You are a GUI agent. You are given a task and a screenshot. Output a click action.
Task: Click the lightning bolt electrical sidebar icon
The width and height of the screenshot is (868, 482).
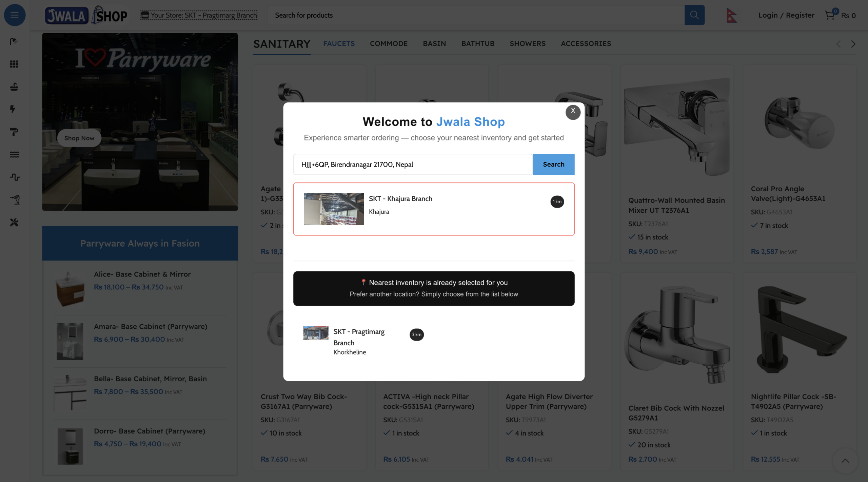(13, 109)
